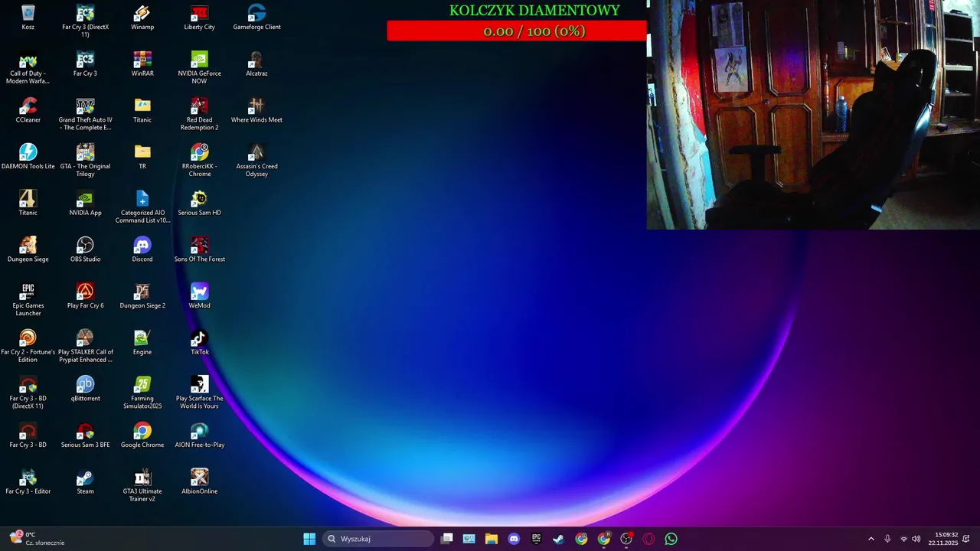Launch Serious Sam 3 BFE

pyautogui.click(x=85, y=435)
